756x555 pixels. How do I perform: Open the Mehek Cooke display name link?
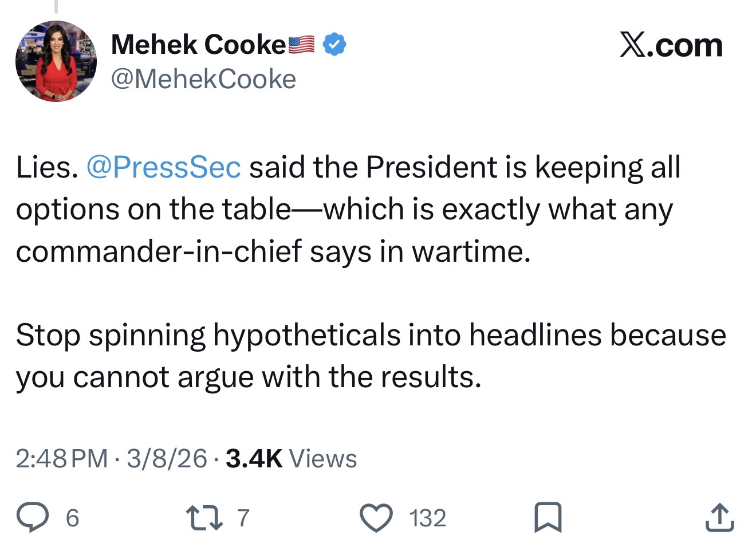[198, 45]
